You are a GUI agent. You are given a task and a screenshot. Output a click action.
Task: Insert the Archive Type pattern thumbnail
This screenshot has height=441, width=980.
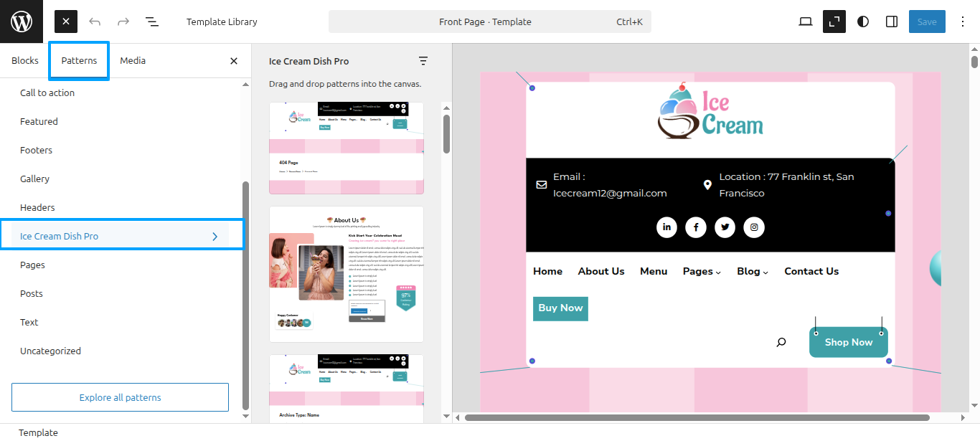[x=347, y=389]
